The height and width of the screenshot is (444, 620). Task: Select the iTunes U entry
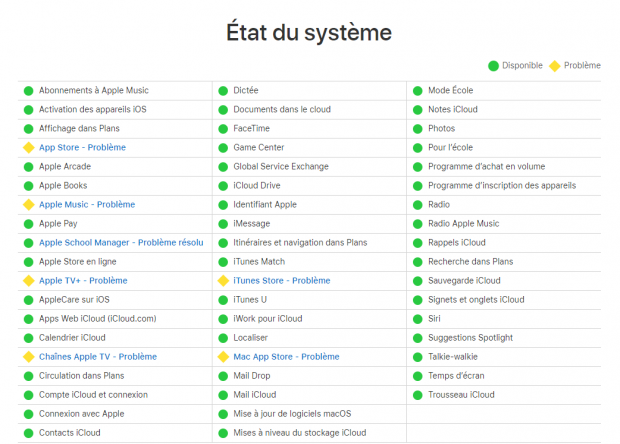coord(250,299)
